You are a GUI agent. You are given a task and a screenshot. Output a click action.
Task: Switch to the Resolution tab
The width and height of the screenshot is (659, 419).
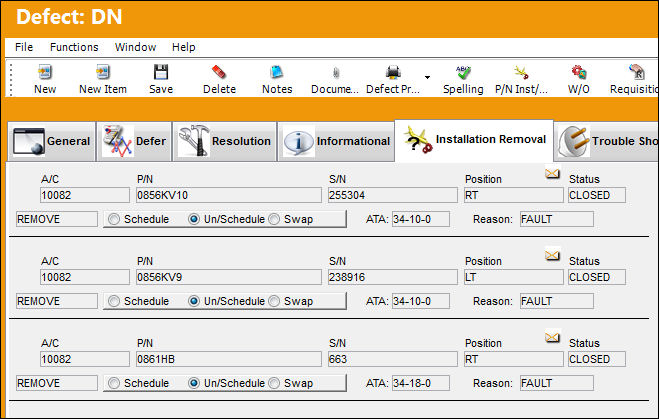pos(225,141)
